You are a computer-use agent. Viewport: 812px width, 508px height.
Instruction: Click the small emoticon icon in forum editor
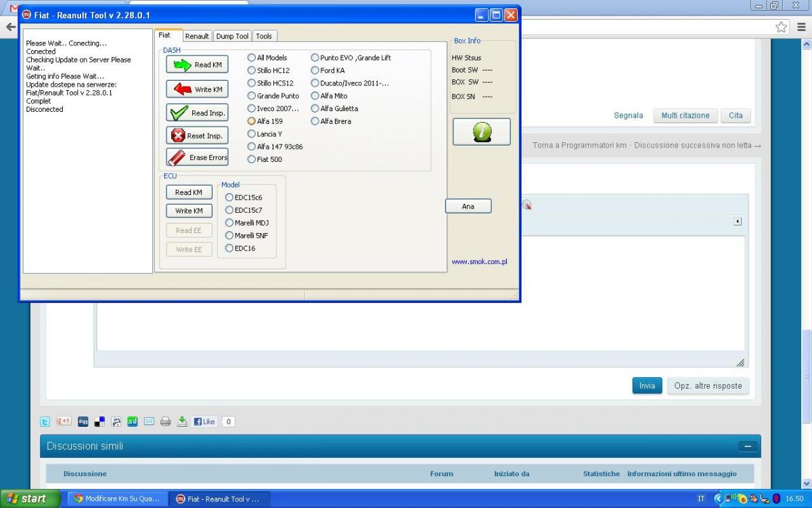(x=527, y=205)
